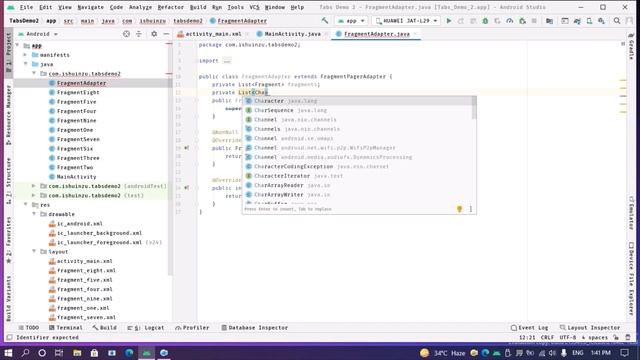Click the lightbulb in completion popup
This screenshot has width=640, height=360.
click(x=460, y=209)
